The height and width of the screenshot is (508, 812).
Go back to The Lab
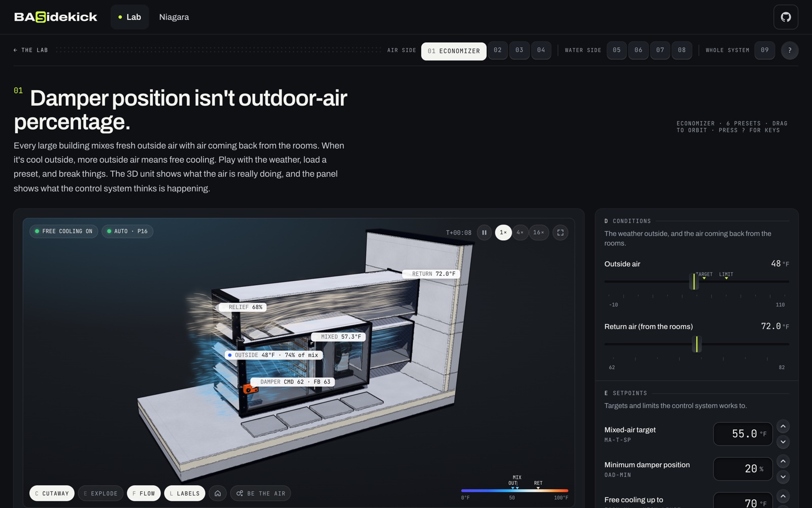pyautogui.click(x=31, y=50)
